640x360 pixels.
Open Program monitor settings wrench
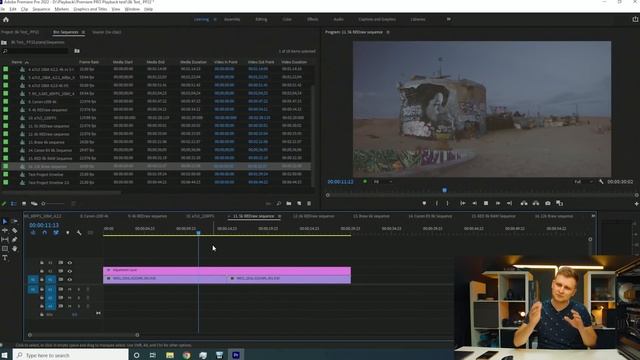click(x=601, y=182)
